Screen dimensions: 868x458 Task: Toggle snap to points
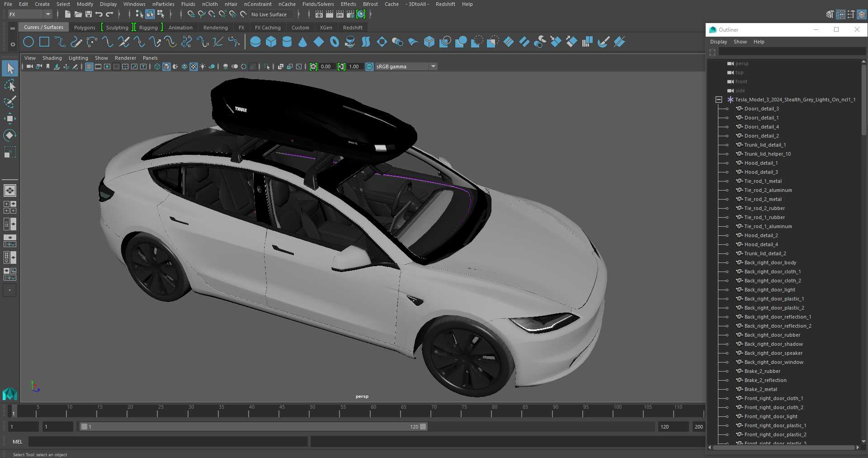(212, 14)
